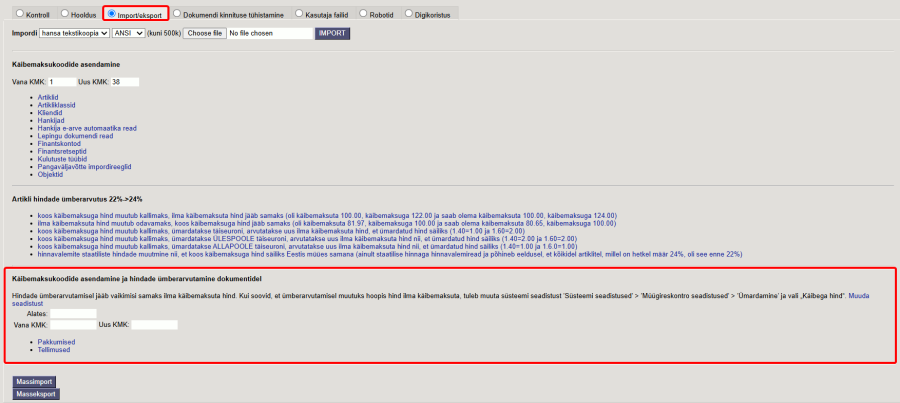Viewport: 900px width, 403px height.
Task: Expand the ANSI encoding dropdown
Action: pos(128,33)
